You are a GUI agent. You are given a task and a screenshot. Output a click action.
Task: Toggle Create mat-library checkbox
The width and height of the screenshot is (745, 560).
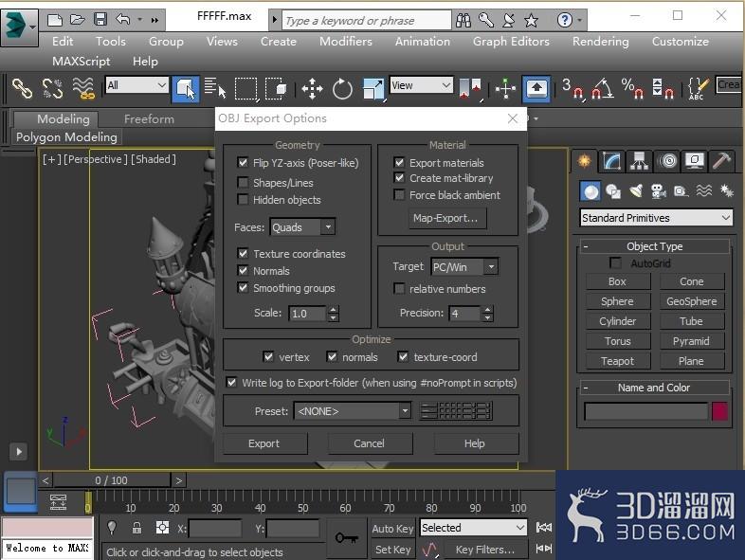coord(399,178)
